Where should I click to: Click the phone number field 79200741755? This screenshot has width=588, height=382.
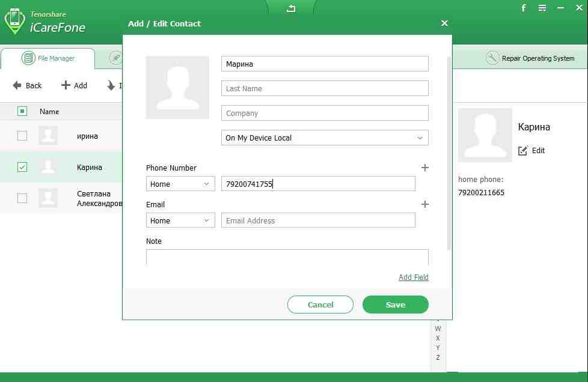coord(318,184)
